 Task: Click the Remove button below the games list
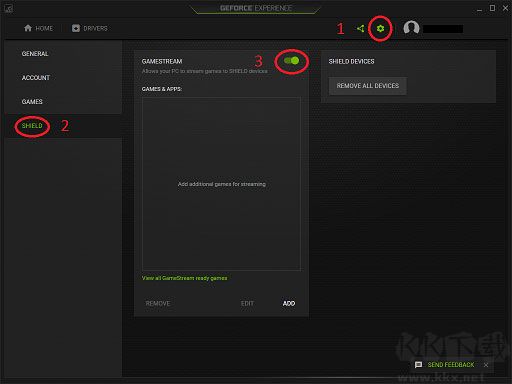pyautogui.click(x=158, y=303)
